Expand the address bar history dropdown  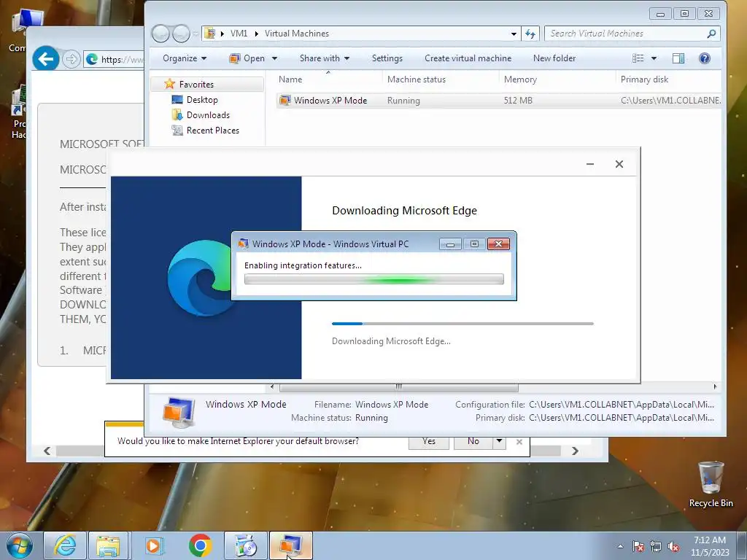tap(514, 34)
